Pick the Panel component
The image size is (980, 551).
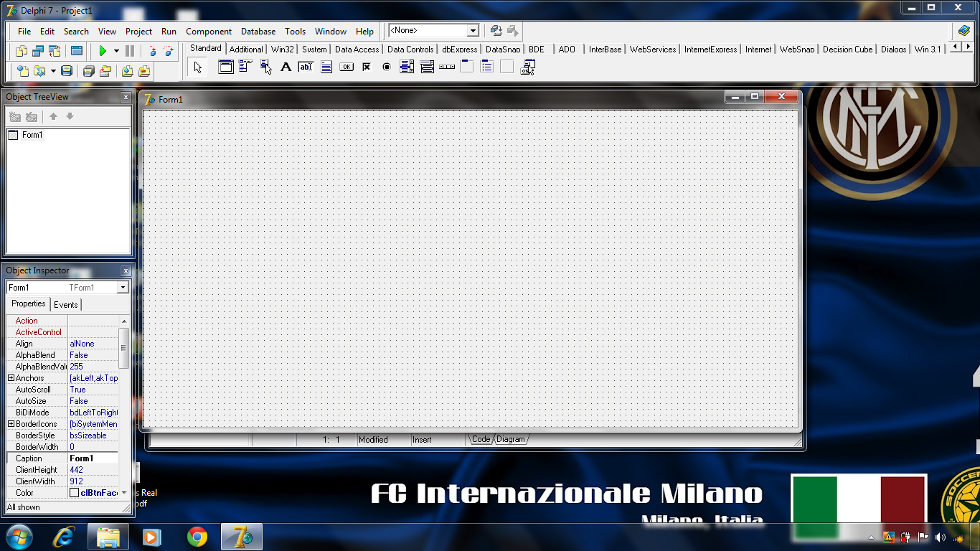click(x=507, y=67)
